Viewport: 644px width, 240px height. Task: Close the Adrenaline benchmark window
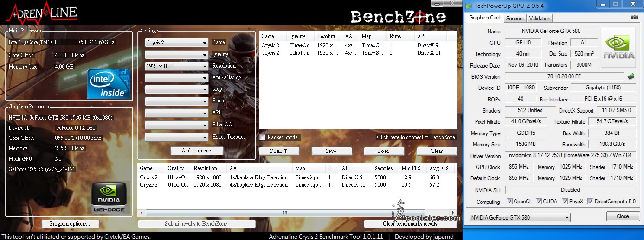[x=453, y=3]
